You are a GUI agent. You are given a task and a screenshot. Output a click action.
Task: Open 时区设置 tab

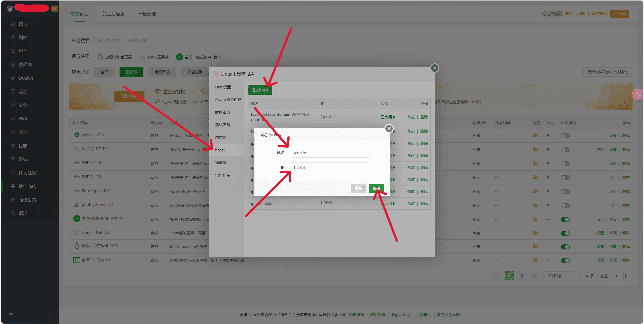[x=226, y=112]
